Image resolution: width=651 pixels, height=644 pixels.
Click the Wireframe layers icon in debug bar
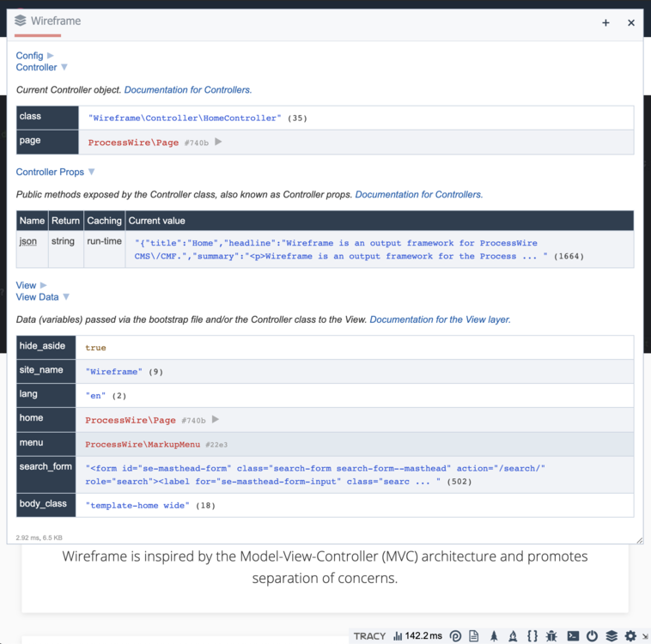[611, 636]
